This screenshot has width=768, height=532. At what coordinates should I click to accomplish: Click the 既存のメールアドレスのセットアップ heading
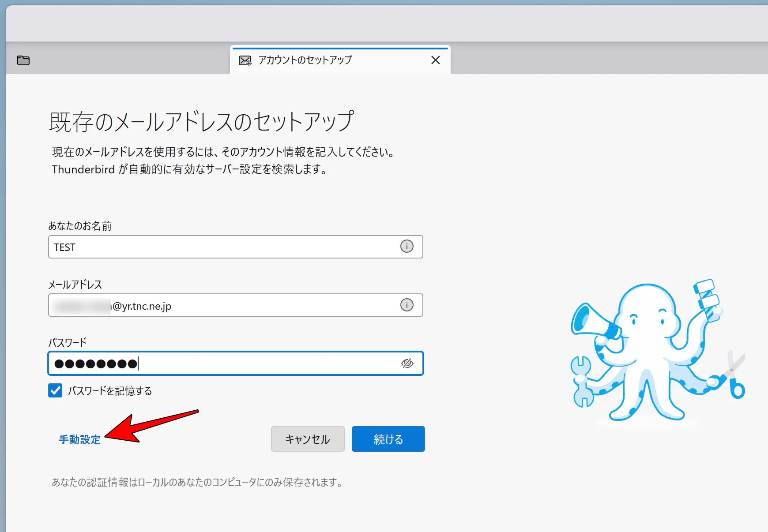[201, 122]
